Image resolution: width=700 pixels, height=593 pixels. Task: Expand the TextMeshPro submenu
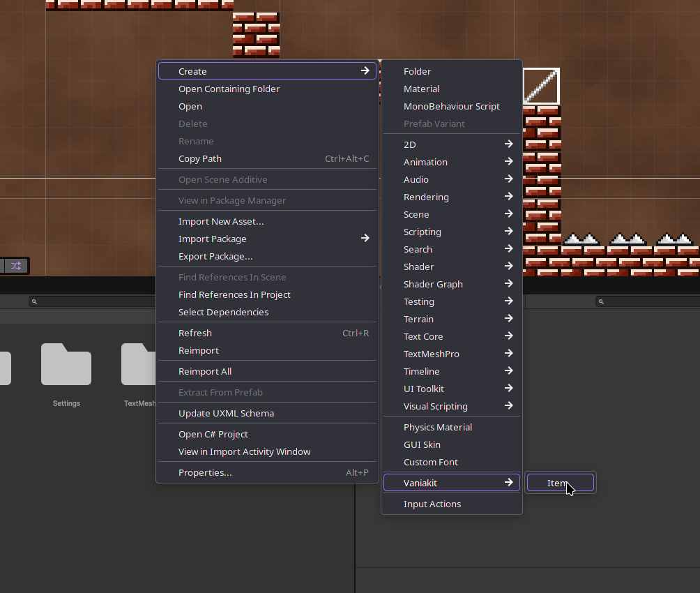[451, 354]
